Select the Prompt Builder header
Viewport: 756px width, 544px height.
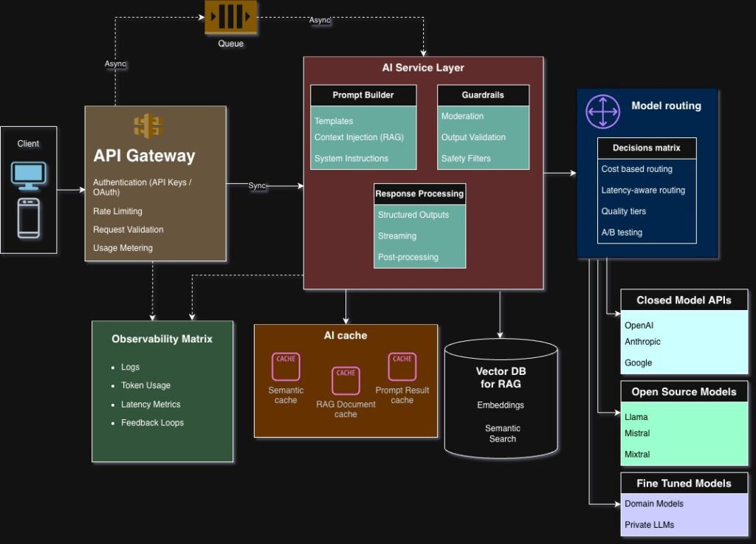pos(363,95)
